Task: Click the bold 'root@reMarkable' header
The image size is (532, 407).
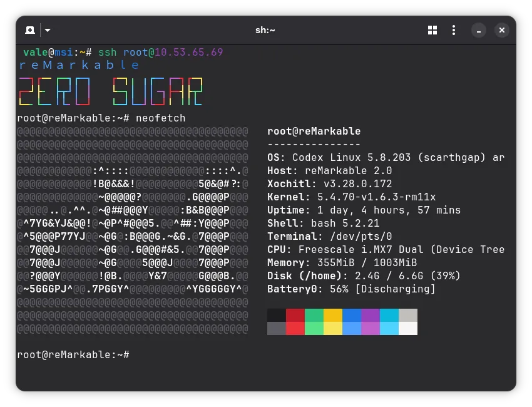Action: pyautogui.click(x=314, y=131)
